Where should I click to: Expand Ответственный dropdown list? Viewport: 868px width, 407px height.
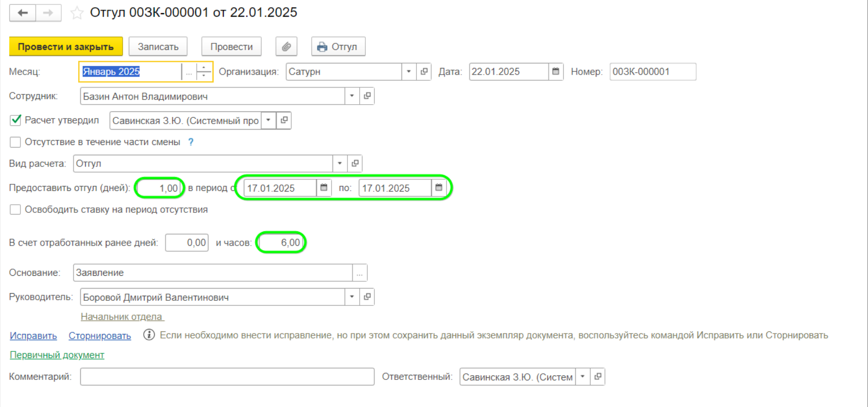(582, 377)
